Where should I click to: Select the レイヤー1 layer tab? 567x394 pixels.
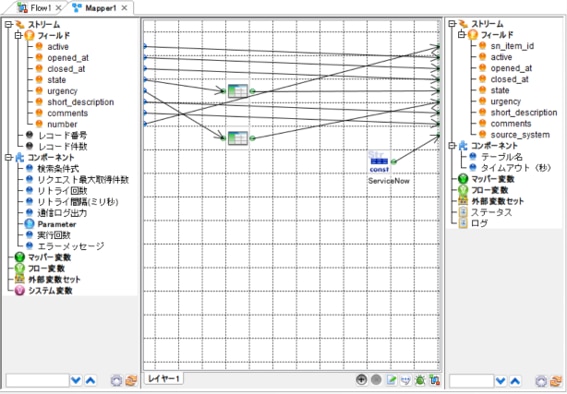163,378
